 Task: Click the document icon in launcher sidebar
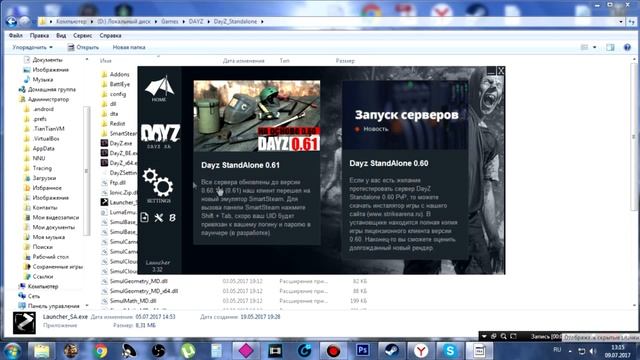[144, 218]
